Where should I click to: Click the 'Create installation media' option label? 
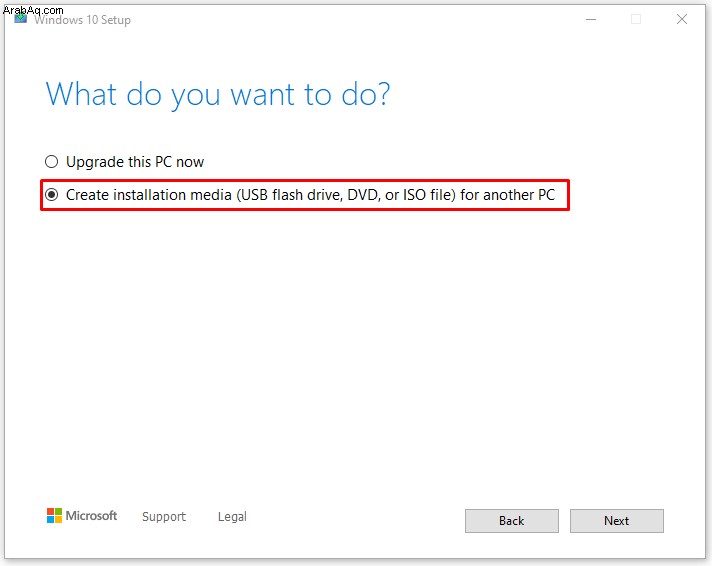(x=310, y=195)
